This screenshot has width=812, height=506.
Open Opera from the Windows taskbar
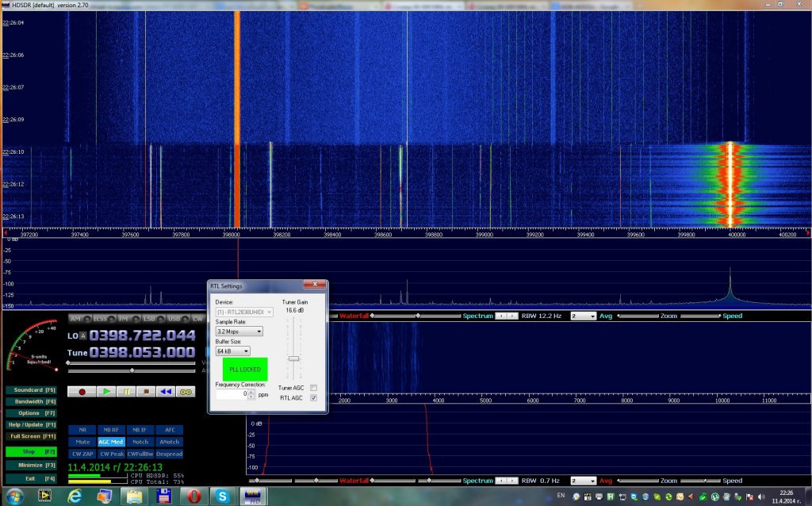195,496
